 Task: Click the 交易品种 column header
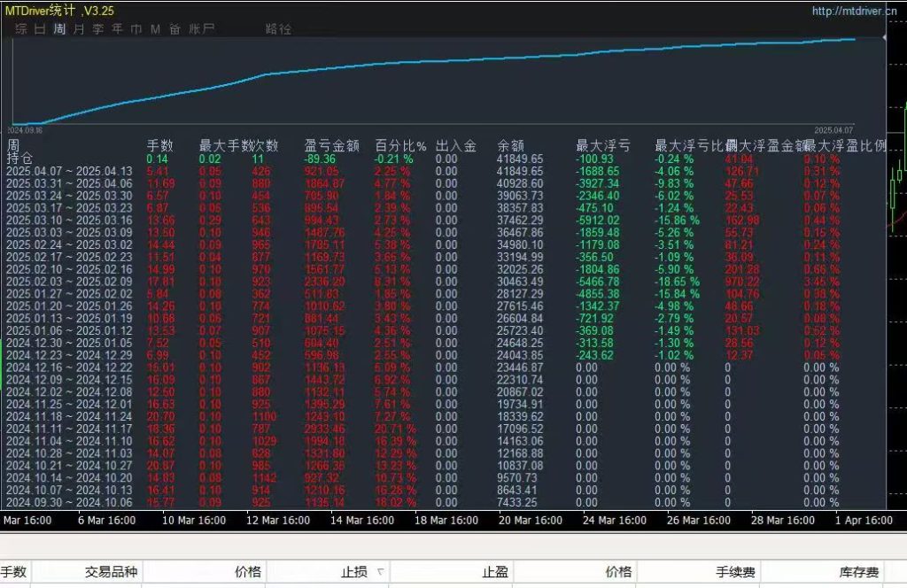click(x=111, y=573)
